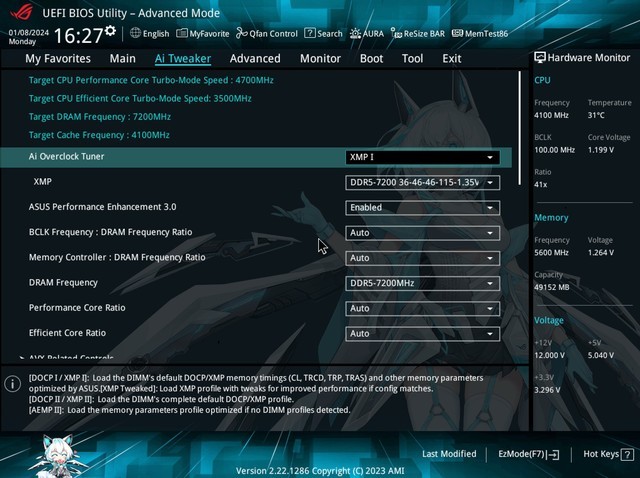Switch to Advanced tab

(x=255, y=59)
